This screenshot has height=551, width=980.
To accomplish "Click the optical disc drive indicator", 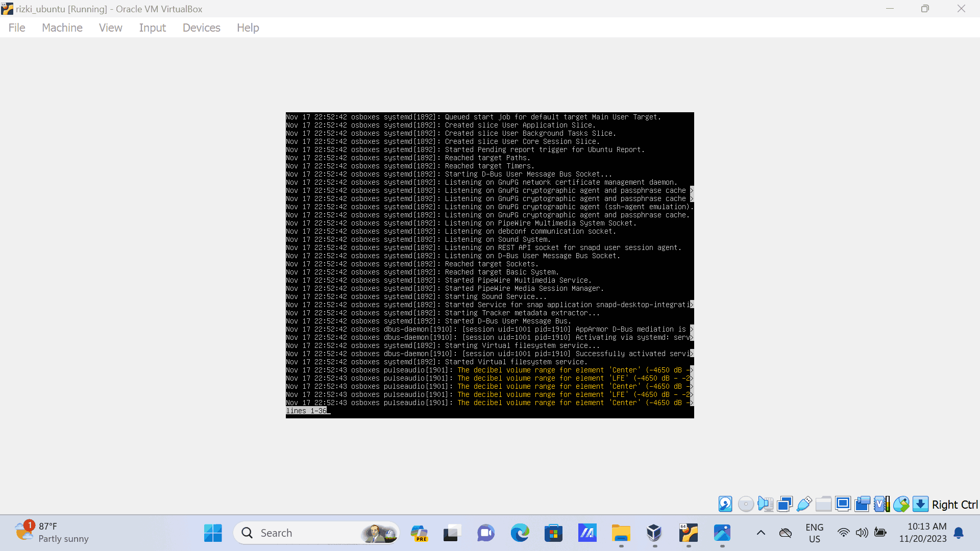I will [745, 504].
